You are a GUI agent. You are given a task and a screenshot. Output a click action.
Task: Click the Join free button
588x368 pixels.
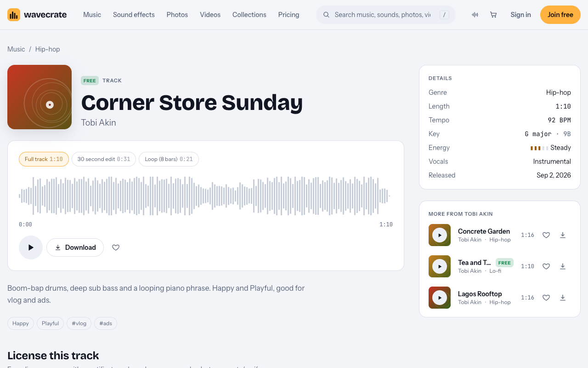(x=560, y=15)
